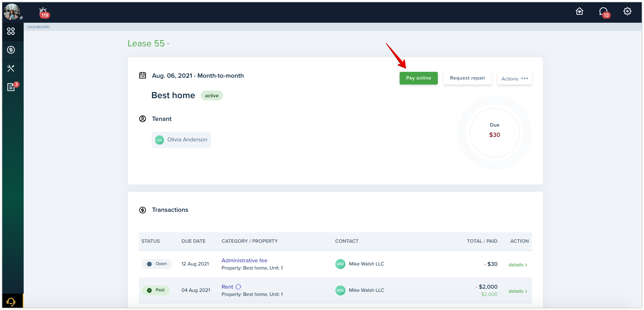Open the Administrative fee link
The height and width of the screenshot is (310, 644).
[x=244, y=260]
